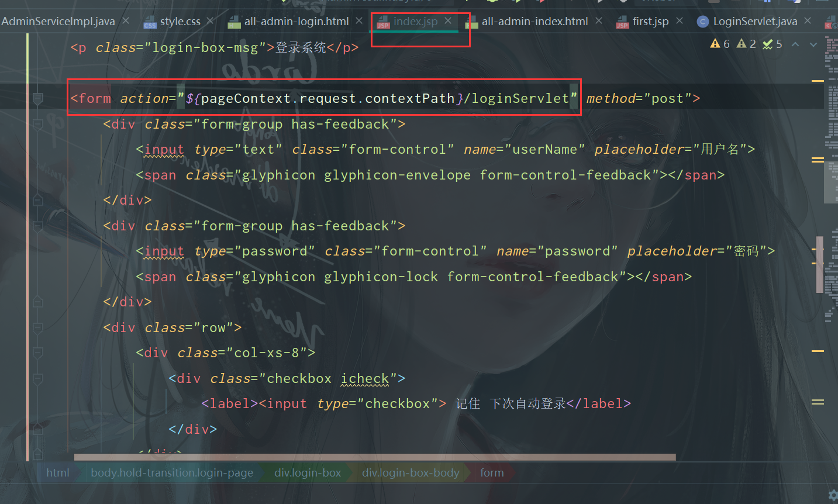838x504 pixels.
Task: Click 'glyphicon glyphicon-lock form-control-feedback' class value
Action: click(x=430, y=277)
